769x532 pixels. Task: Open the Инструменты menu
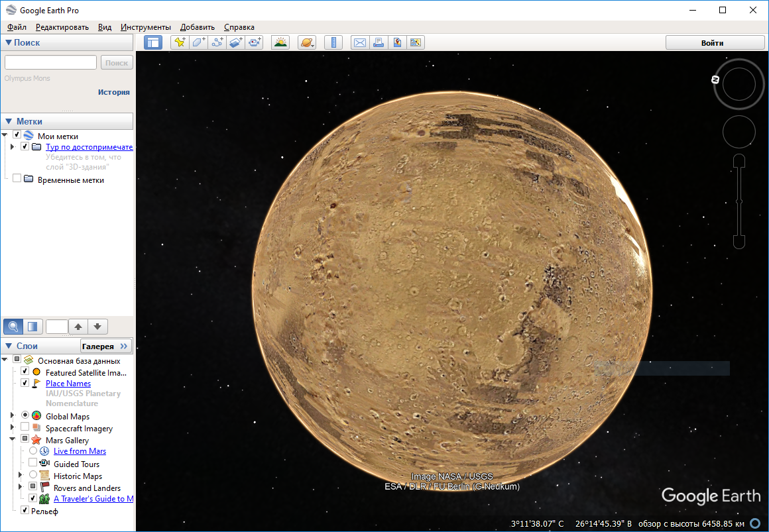click(x=146, y=27)
